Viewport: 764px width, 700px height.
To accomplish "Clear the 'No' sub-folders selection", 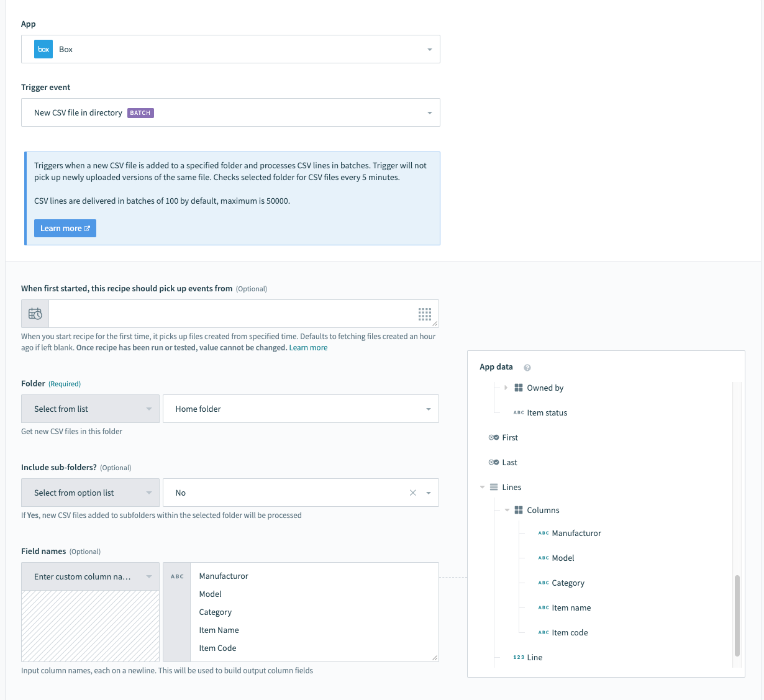I will (413, 493).
